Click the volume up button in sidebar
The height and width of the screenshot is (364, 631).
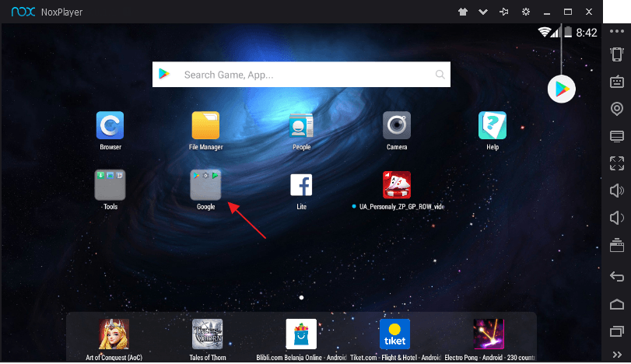tap(616, 191)
